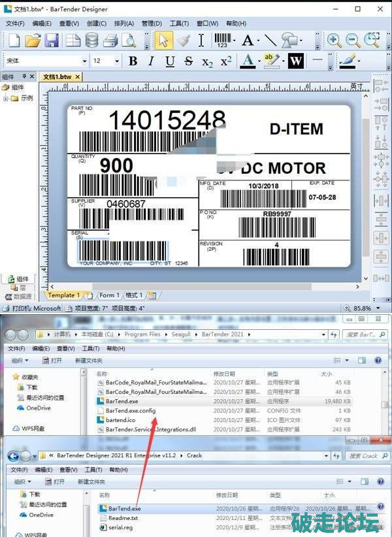Switch to the Form 1 tab
The height and width of the screenshot is (537, 392).
pyautogui.click(x=110, y=295)
